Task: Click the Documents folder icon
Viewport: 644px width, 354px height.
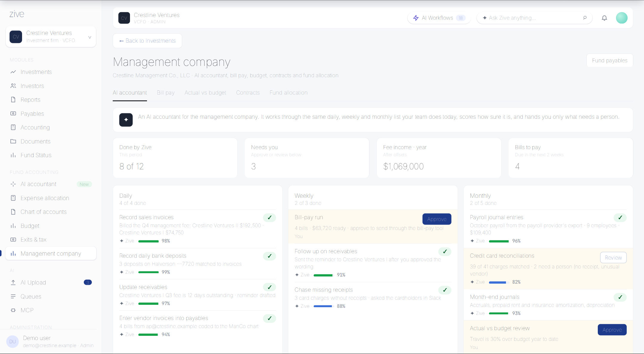Action: 13,141
